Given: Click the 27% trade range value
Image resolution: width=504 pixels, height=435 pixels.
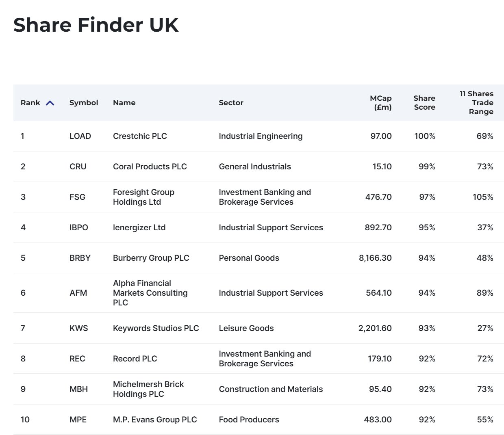Looking at the screenshot, I should tap(485, 328).
